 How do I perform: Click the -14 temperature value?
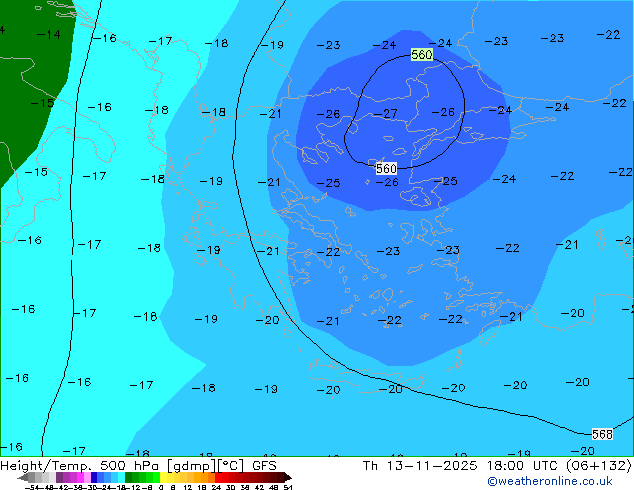(x=48, y=34)
